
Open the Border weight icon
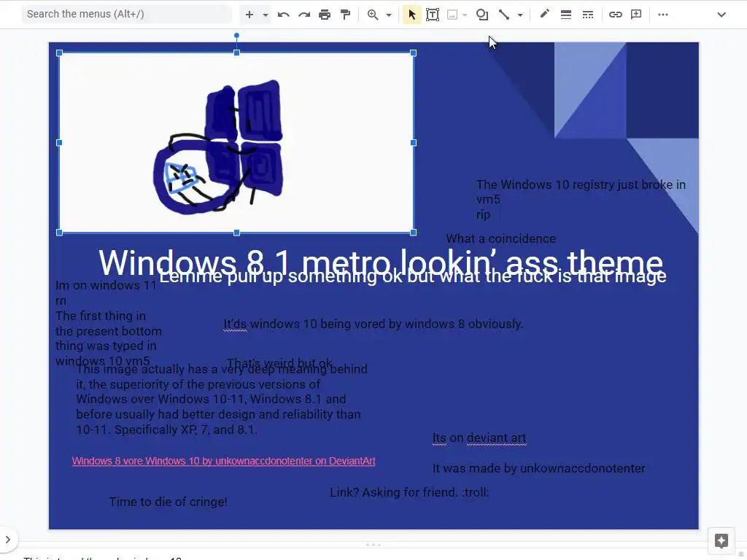(x=566, y=15)
